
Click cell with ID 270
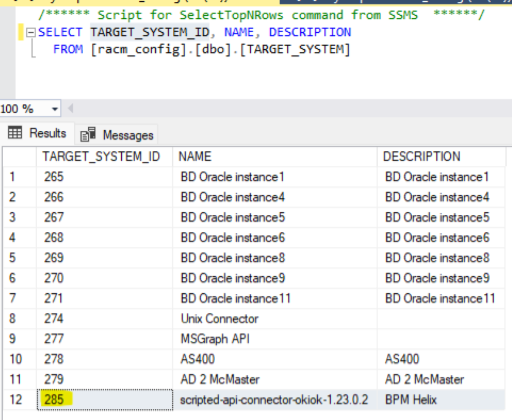point(104,278)
